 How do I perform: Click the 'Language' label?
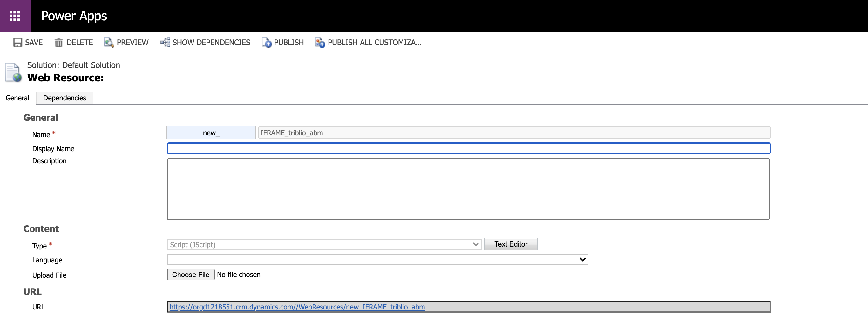tap(47, 260)
